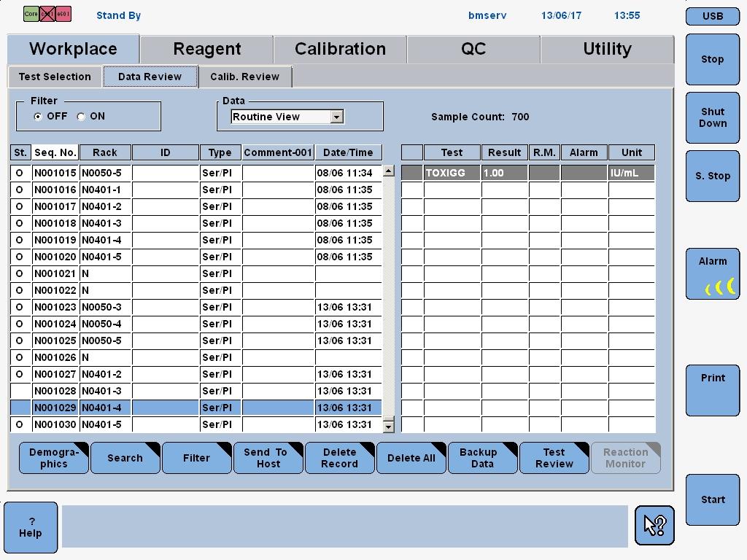This screenshot has width=747, height=560.
Task: Click the S. Stop button
Action: [x=712, y=176]
